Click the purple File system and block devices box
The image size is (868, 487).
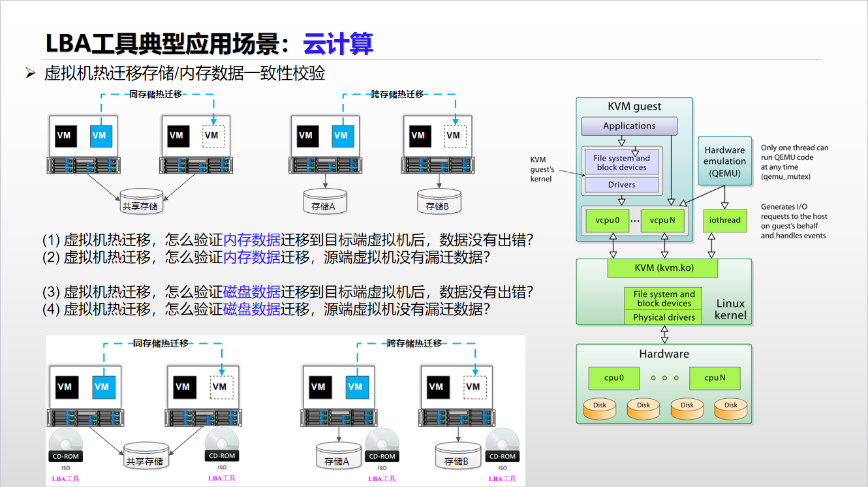pos(621,162)
